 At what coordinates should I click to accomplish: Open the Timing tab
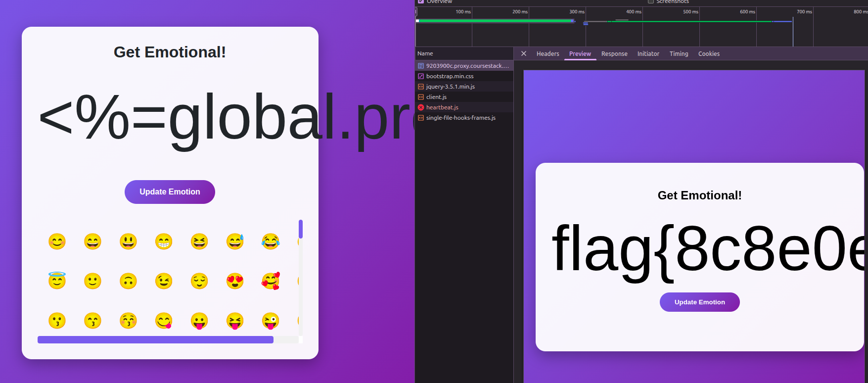679,53
